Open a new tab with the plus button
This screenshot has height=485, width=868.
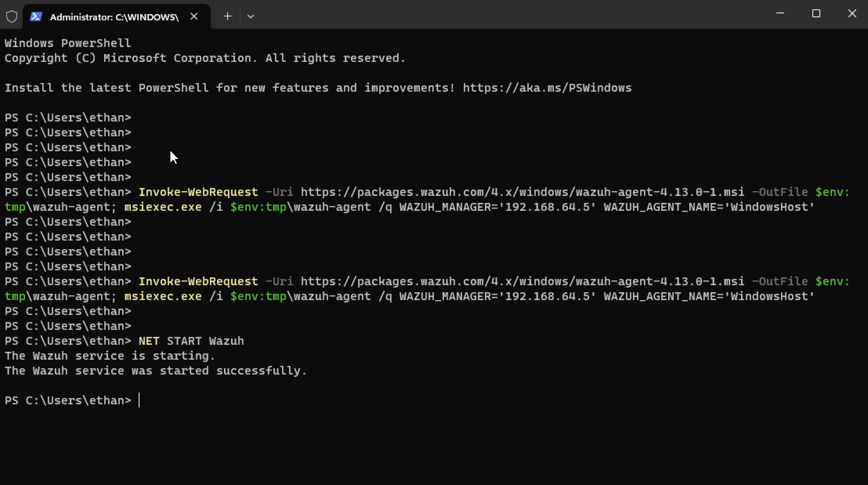click(228, 16)
